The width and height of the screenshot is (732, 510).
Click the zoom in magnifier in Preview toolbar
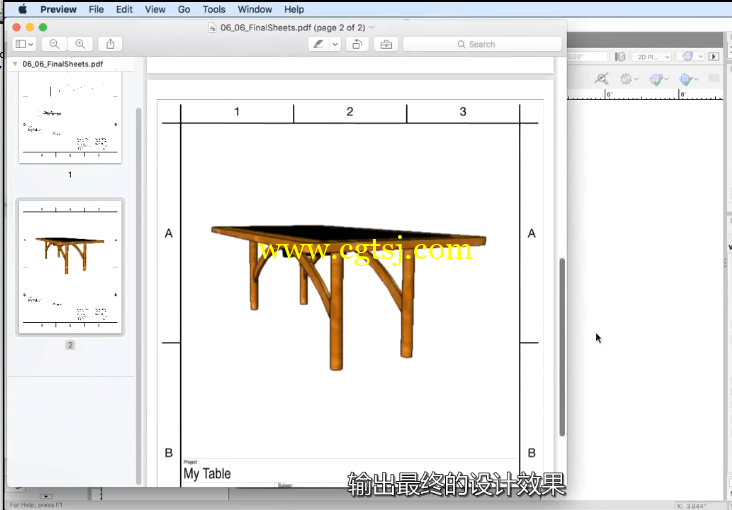click(x=80, y=44)
